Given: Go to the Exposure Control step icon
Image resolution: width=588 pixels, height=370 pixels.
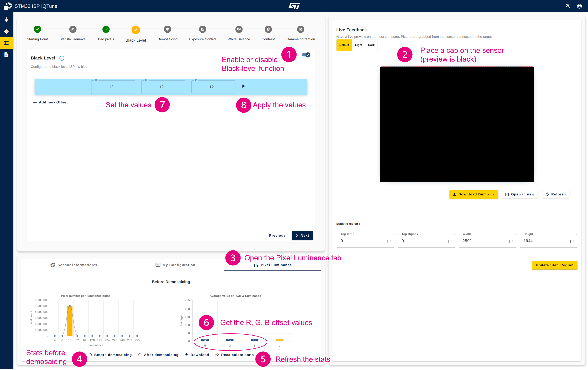Looking at the screenshot, I should click(202, 29).
